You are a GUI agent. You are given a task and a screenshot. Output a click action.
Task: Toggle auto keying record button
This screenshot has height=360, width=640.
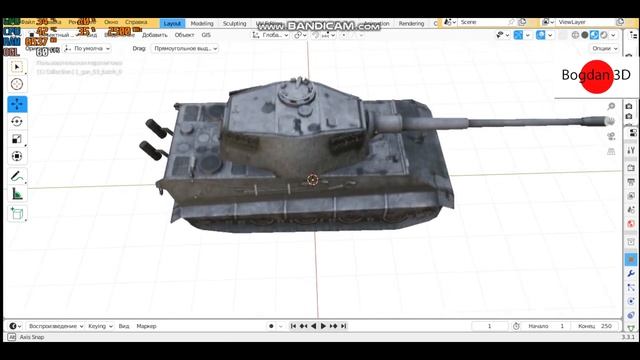coord(271,326)
